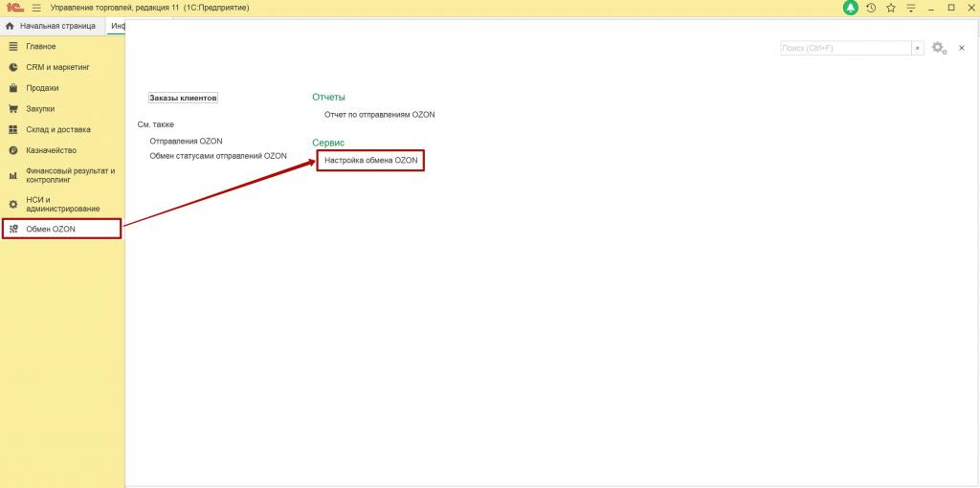
Task: Click the Отчеты group heading
Action: (x=329, y=97)
